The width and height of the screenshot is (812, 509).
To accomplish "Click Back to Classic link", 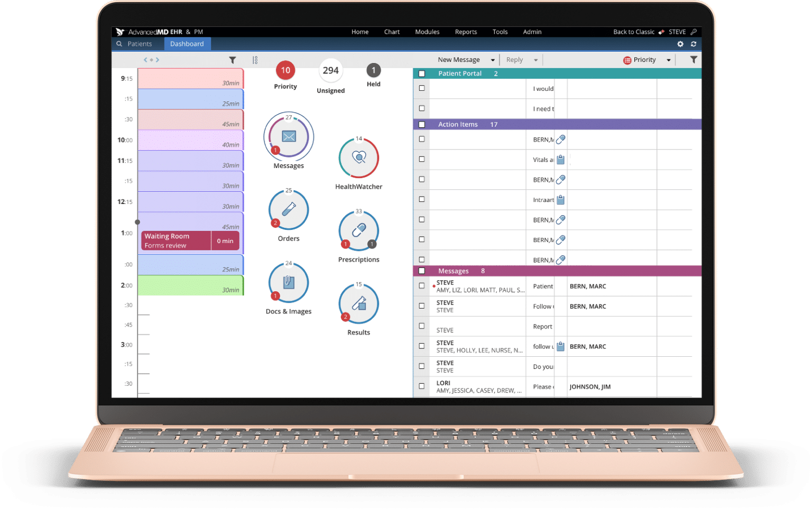I will 634,32.
